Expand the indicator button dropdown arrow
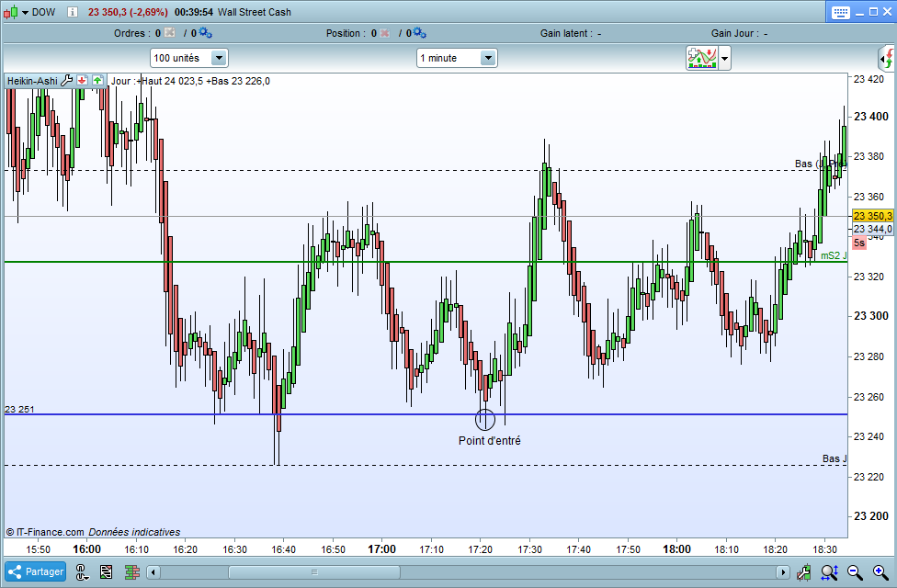 [x=725, y=59]
